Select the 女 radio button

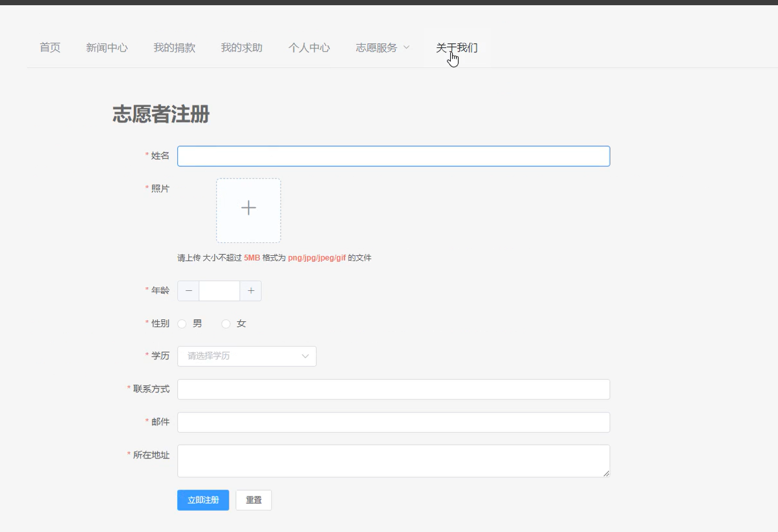point(226,324)
